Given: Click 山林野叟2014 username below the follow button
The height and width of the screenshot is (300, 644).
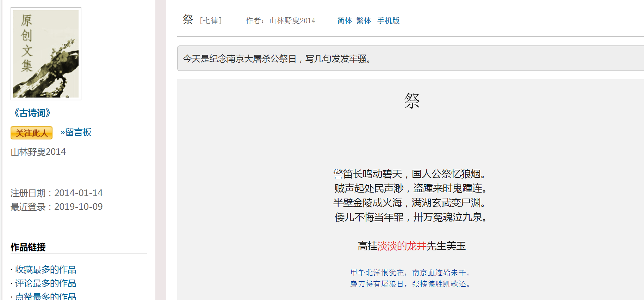Looking at the screenshot, I should pos(38,152).
